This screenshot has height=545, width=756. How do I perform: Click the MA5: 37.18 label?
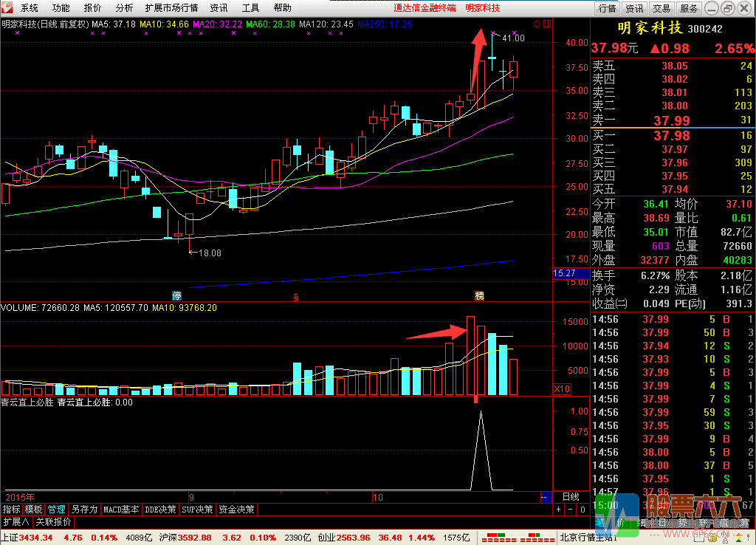[x=114, y=24]
